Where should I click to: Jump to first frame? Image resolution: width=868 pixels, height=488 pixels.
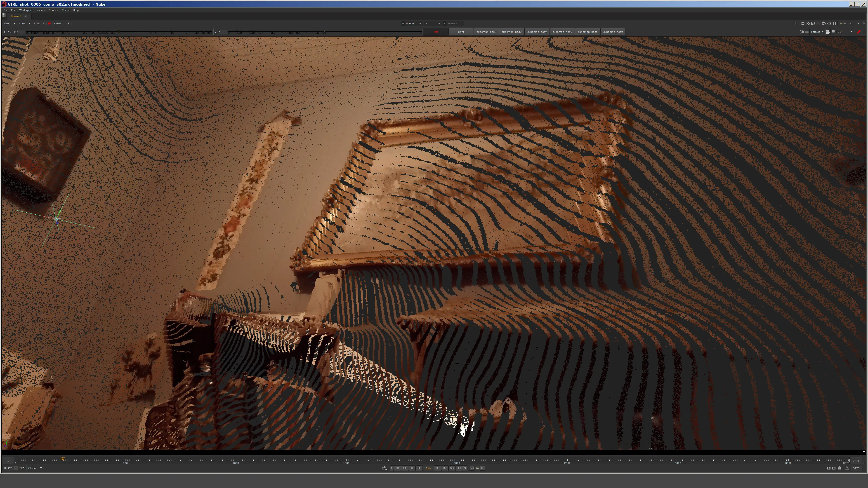pos(398,468)
